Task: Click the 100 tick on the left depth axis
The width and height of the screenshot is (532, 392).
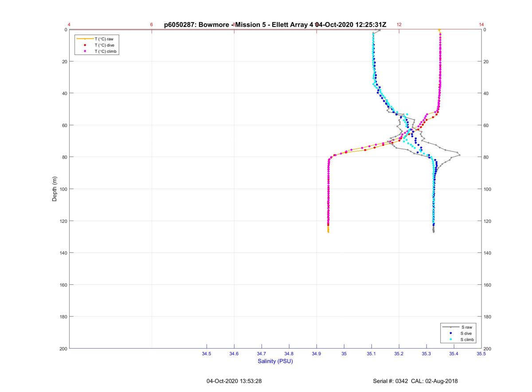Action: tap(63, 189)
